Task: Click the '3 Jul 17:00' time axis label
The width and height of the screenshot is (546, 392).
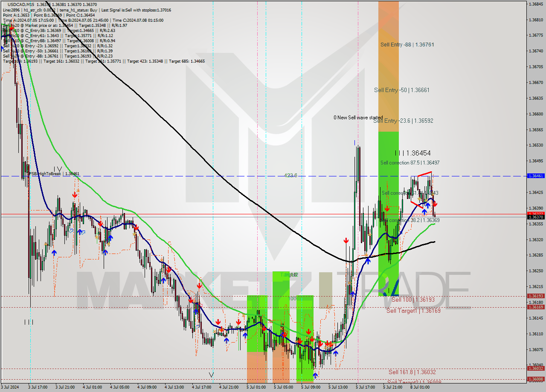Action: [38, 387]
